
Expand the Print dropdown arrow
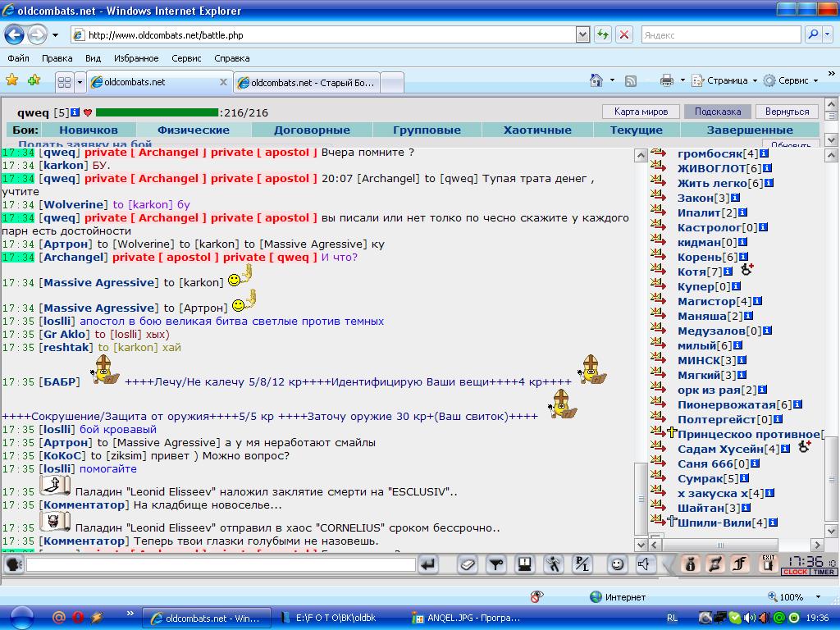(x=682, y=80)
